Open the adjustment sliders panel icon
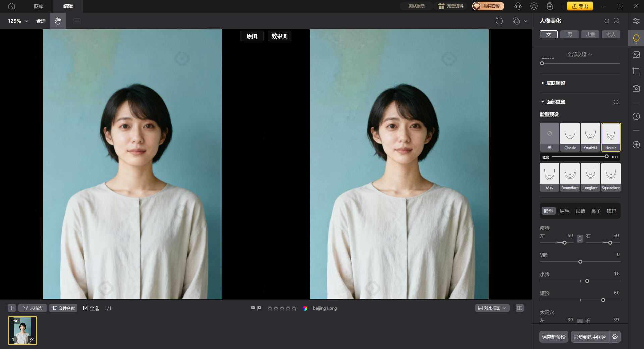644x349 pixels. coord(636,21)
